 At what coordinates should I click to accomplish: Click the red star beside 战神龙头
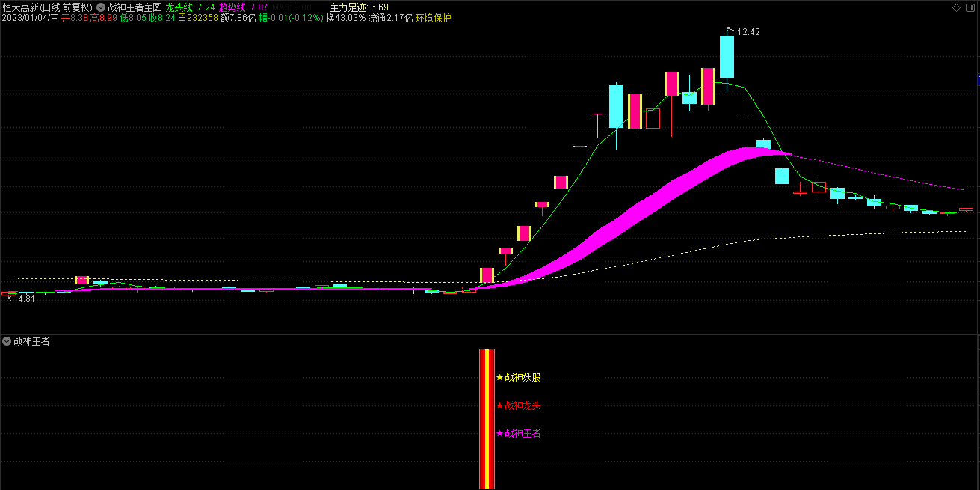pyautogui.click(x=500, y=406)
